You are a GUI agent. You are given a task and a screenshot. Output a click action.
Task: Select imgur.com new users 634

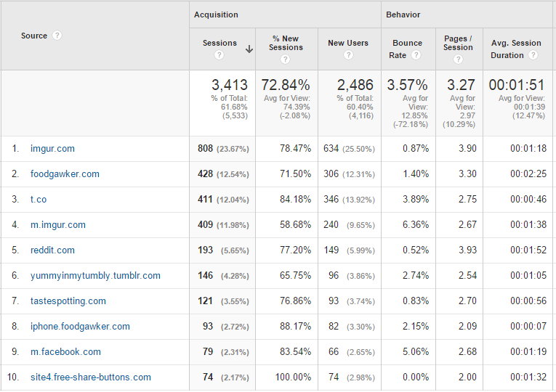(x=331, y=148)
